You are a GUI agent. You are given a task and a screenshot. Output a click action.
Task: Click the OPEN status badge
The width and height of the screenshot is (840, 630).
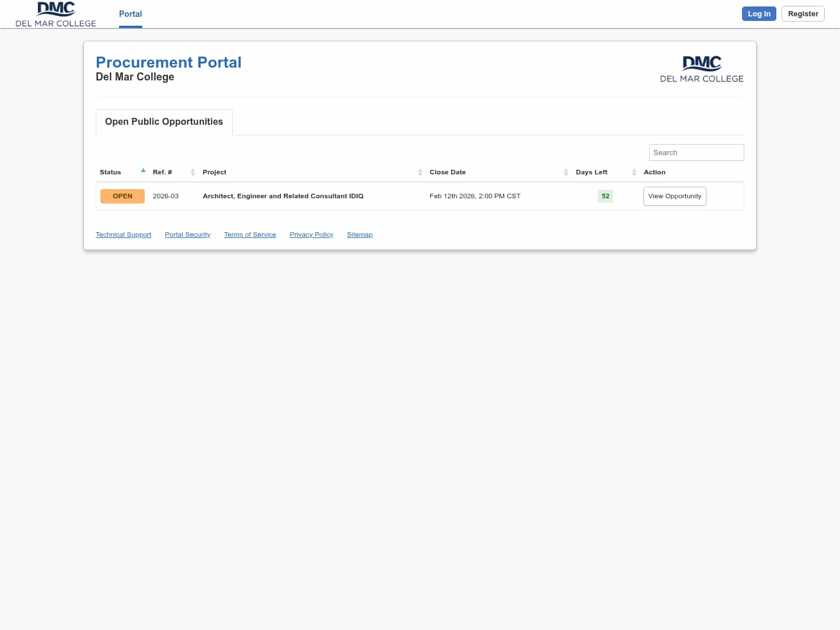pyautogui.click(x=123, y=196)
